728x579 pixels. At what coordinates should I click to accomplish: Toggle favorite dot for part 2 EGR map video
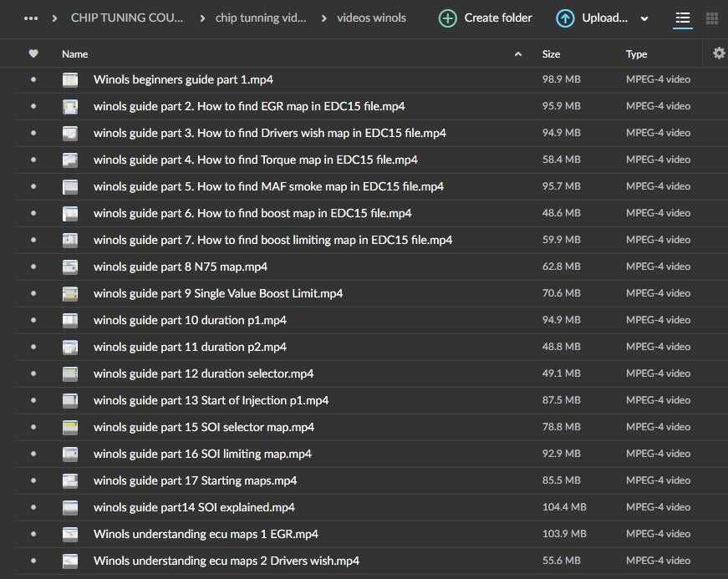33,107
